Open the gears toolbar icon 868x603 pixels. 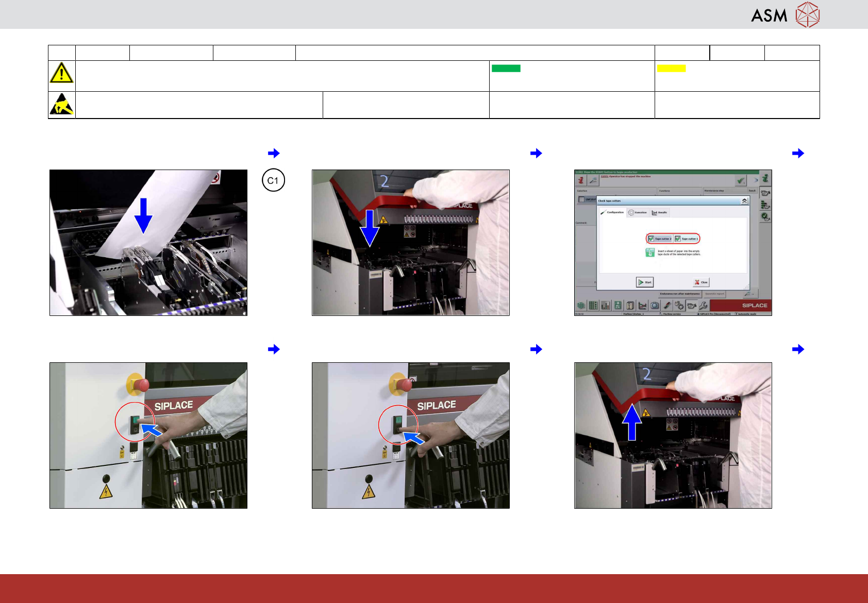pyautogui.click(x=679, y=306)
